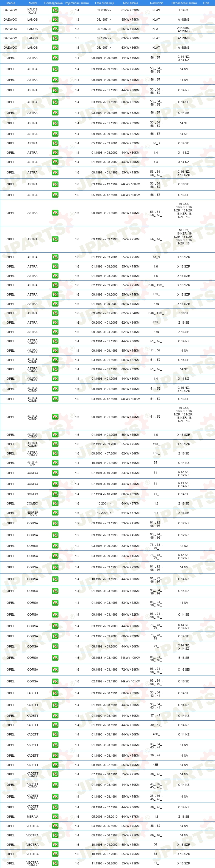215x868 pixels.
Task: Click fuel icon in KADETT 43B_ C 14 NZ row
Action: pyautogui.click(x=55, y=735)
